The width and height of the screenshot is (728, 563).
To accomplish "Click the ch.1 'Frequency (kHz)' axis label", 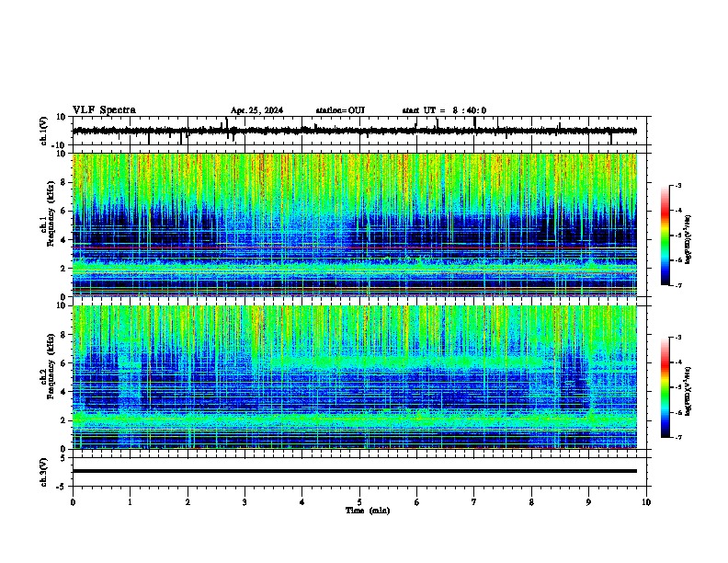I will 50,214.
